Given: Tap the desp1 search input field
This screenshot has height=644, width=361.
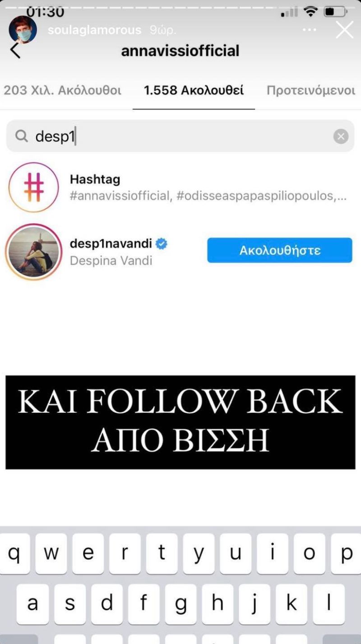Looking at the screenshot, I should click(180, 136).
